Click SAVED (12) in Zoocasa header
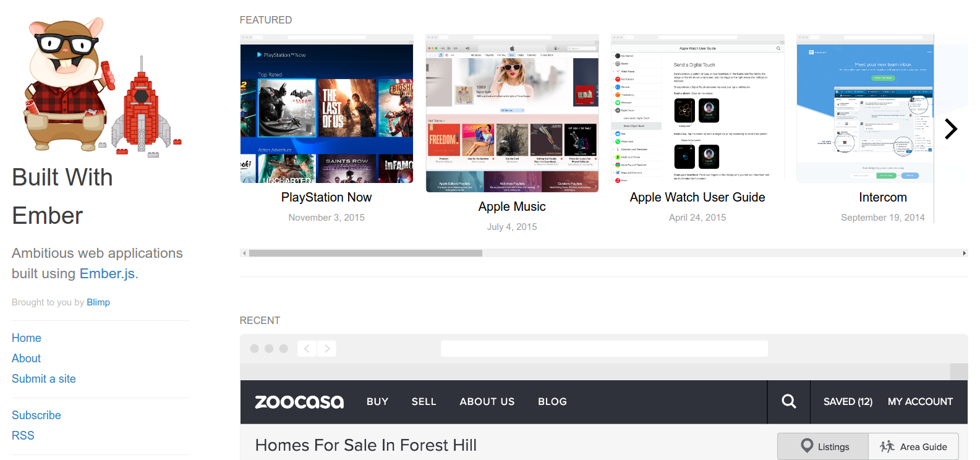Image resolution: width=980 pixels, height=460 pixels. [848, 402]
